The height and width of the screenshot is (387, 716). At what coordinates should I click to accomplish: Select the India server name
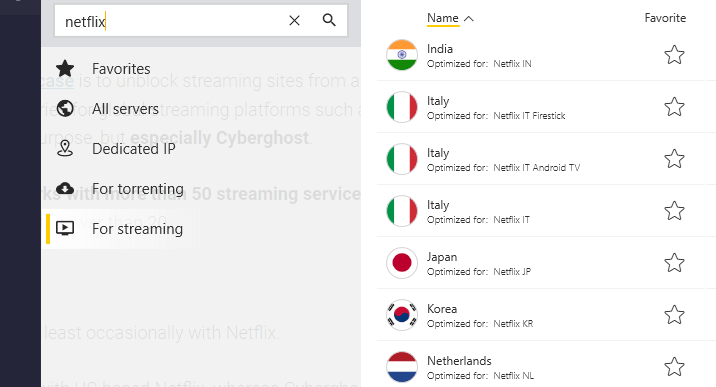click(x=440, y=49)
